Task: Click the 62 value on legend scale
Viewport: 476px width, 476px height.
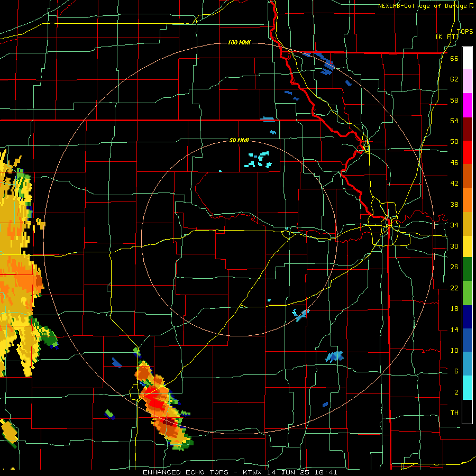Action: (x=454, y=79)
